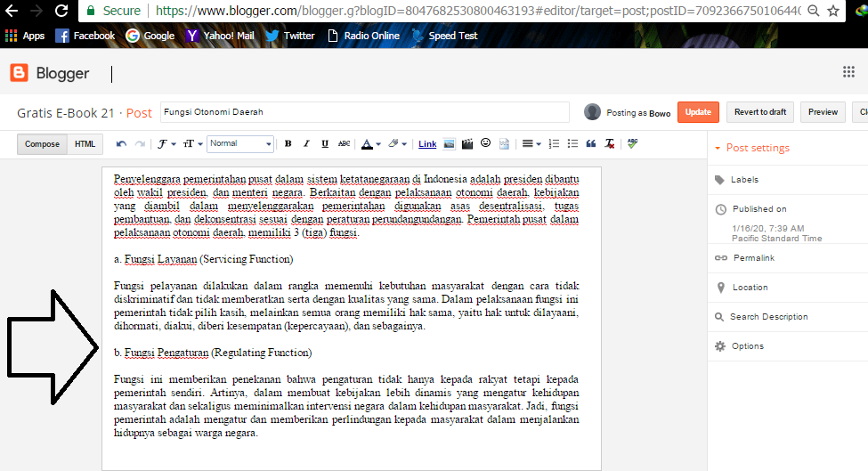Open the font family dropdown

(166, 144)
